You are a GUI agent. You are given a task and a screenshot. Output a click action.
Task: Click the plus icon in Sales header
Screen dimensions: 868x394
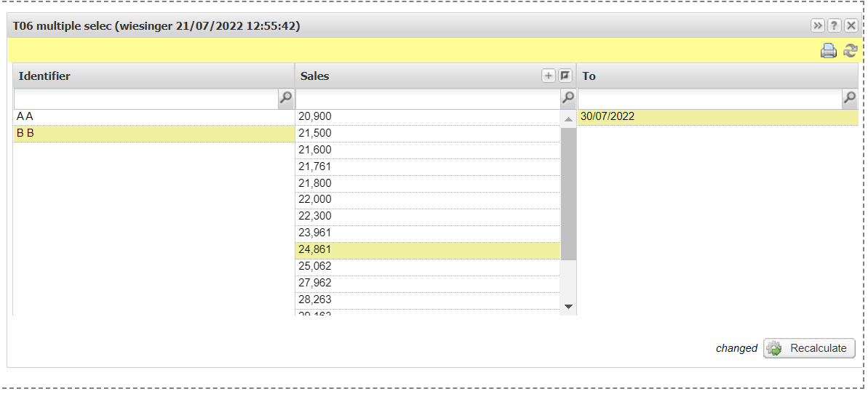click(548, 76)
